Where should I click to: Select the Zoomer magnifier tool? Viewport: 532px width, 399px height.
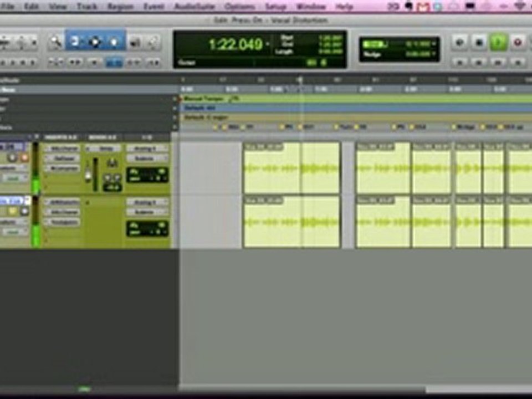click(x=56, y=42)
